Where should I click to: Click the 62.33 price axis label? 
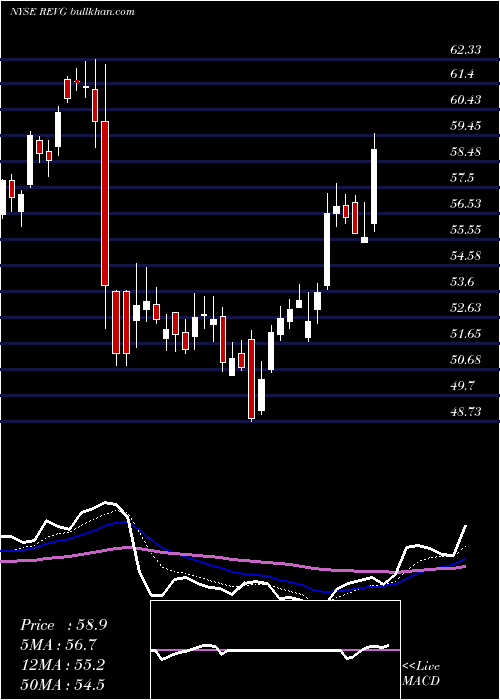pyautogui.click(x=466, y=49)
